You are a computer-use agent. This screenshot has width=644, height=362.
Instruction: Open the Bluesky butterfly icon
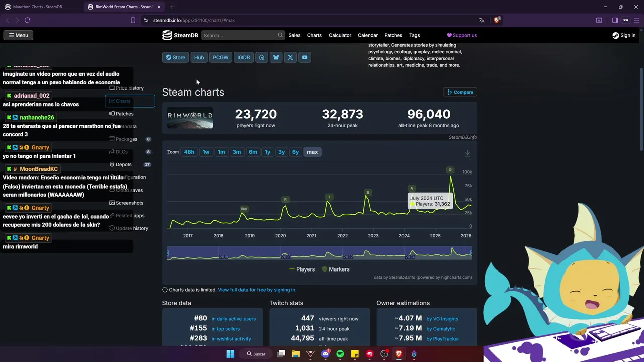(x=276, y=57)
